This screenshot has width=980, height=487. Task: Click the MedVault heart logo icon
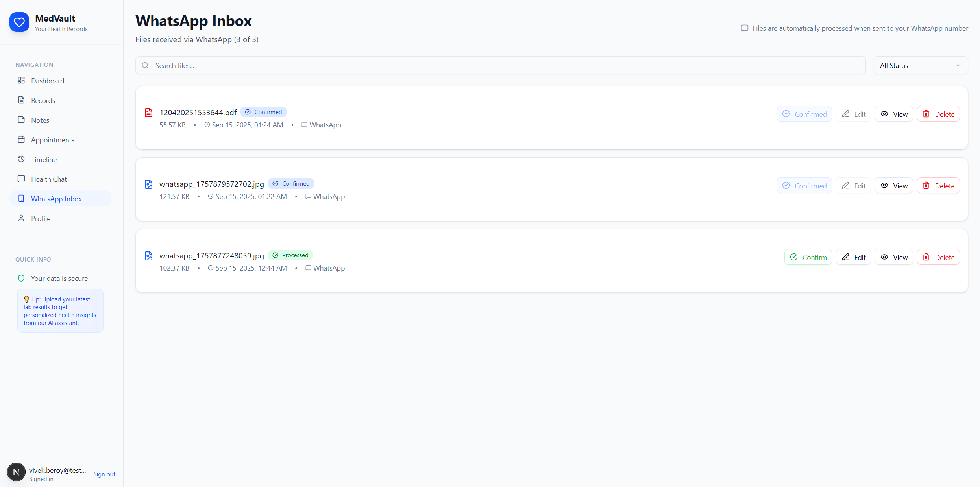pos(19,22)
